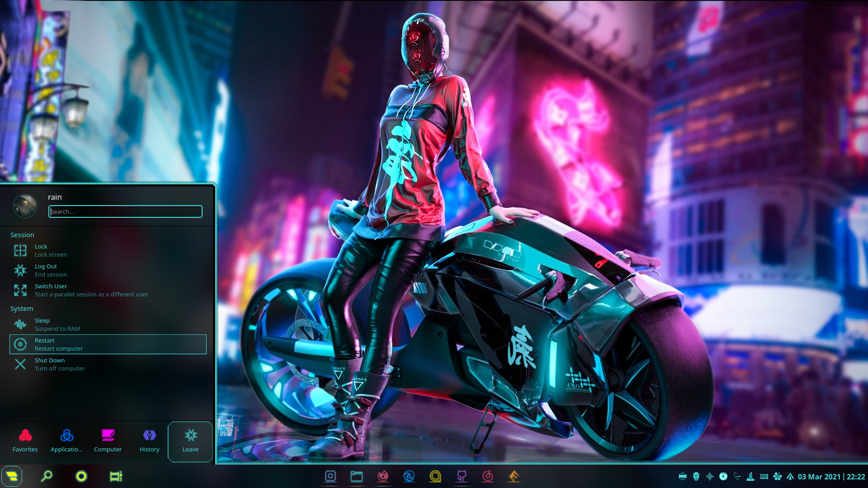
Task: Select Switch User option
Action: 108,290
